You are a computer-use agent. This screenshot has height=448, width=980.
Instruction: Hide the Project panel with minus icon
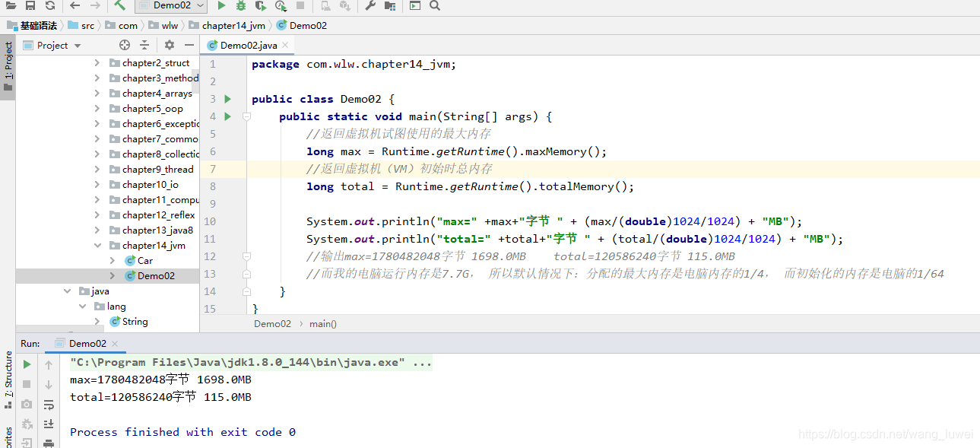pyautogui.click(x=189, y=45)
